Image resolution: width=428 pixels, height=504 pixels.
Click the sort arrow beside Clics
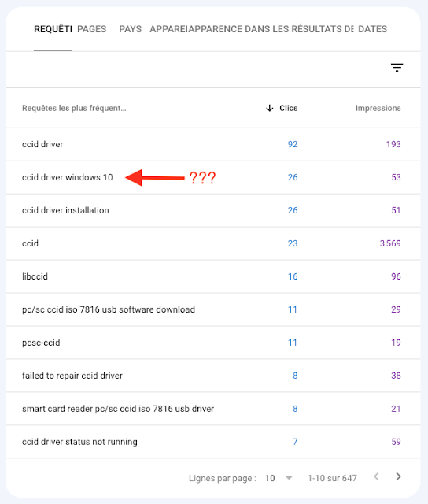pyautogui.click(x=270, y=108)
